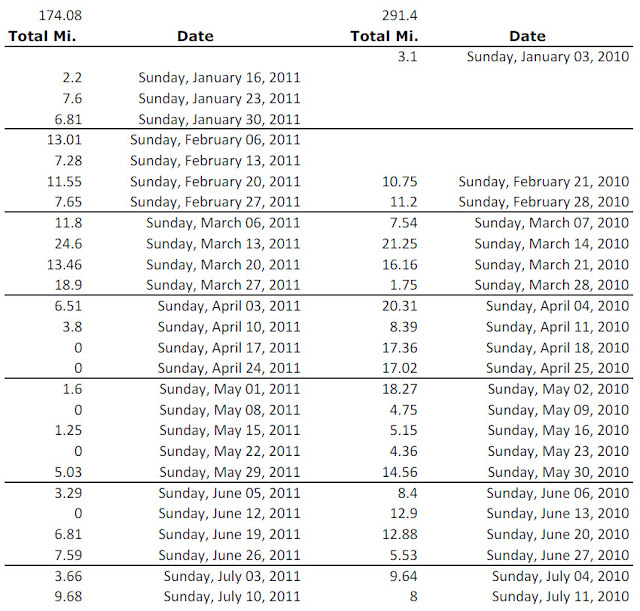Select the left Date column header

click(195, 36)
